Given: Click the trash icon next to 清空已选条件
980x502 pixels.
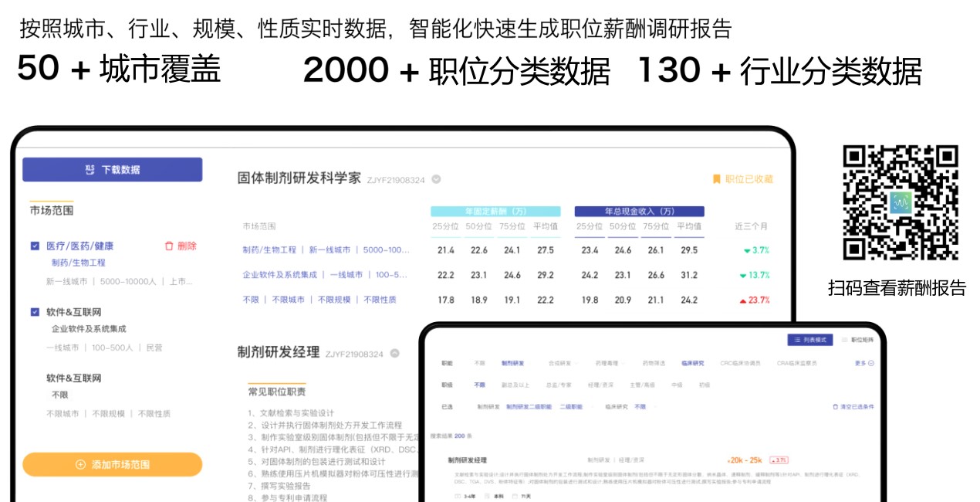Looking at the screenshot, I should (x=836, y=405).
